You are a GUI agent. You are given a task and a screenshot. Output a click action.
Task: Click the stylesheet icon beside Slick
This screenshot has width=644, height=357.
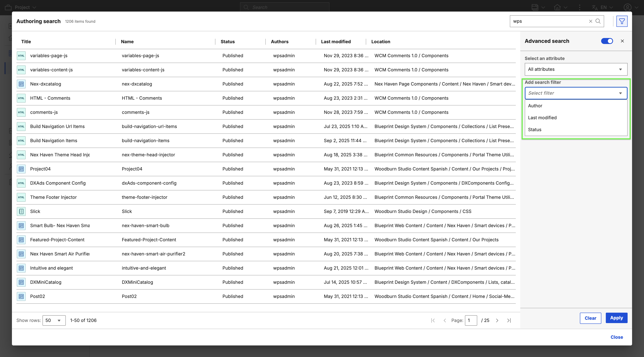tap(21, 211)
